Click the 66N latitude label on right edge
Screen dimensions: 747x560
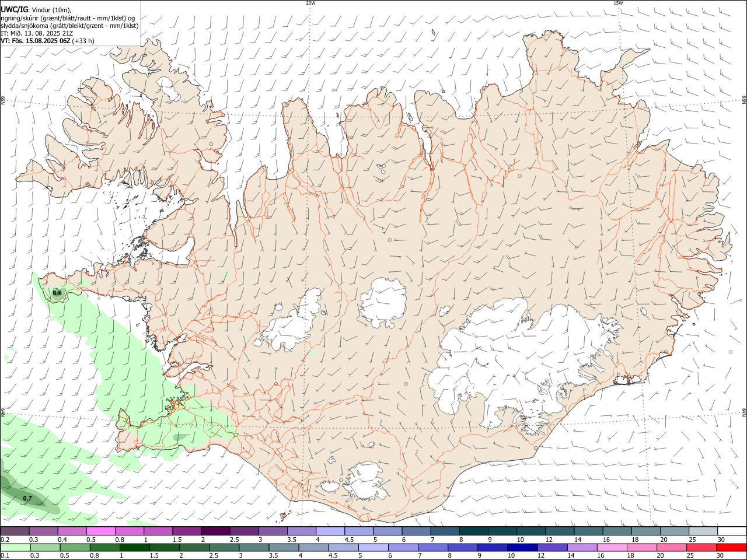(744, 100)
